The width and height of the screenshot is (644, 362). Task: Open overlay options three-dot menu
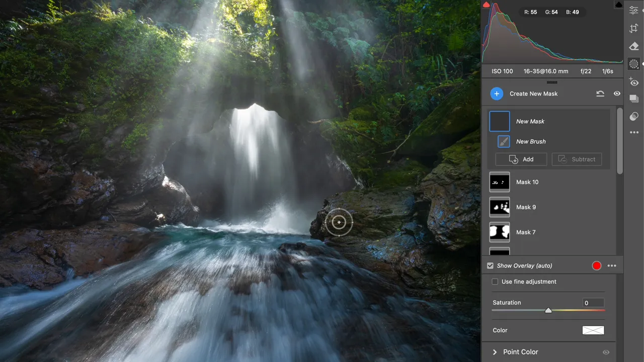coord(612,265)
